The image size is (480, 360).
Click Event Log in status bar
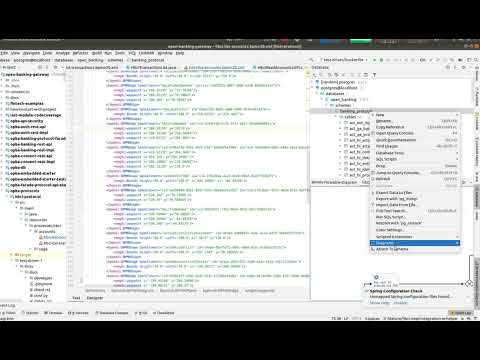(x=462, y=313)
